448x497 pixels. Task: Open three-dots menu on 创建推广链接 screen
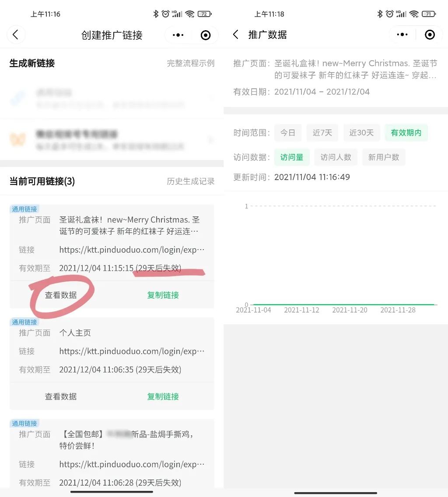click(178, 35)
